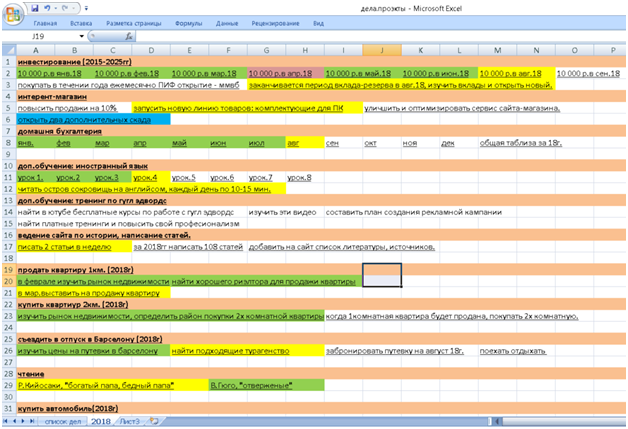The image size is (628, 429).
Task: Select cell общая таблиза за 18г.
Action: [521, 143]
